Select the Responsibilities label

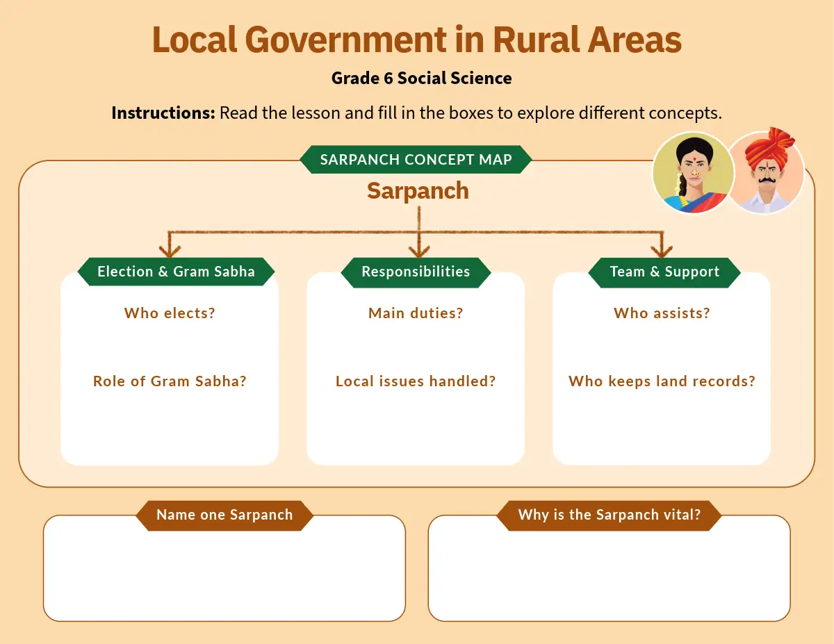tap(416, 272)
